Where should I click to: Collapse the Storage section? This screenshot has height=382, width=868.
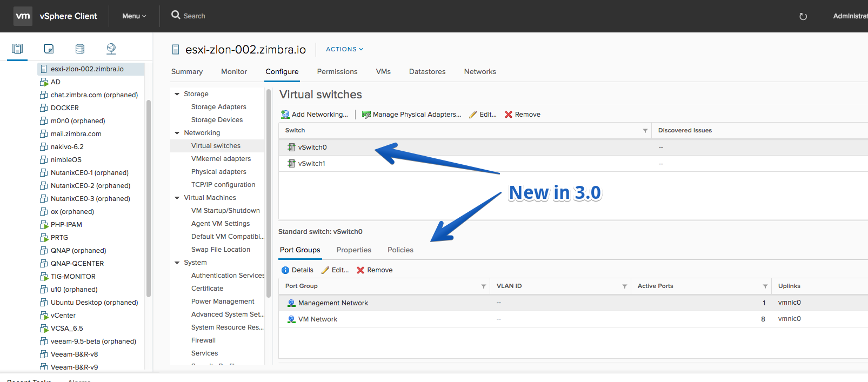pyautogui.click(x=177, y=94)
